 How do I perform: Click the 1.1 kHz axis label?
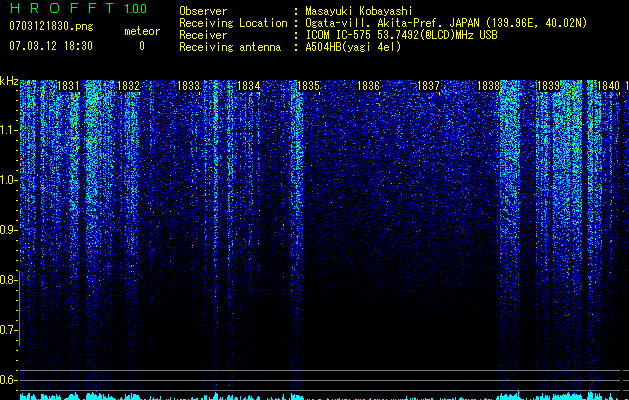[x=9, y=130]
